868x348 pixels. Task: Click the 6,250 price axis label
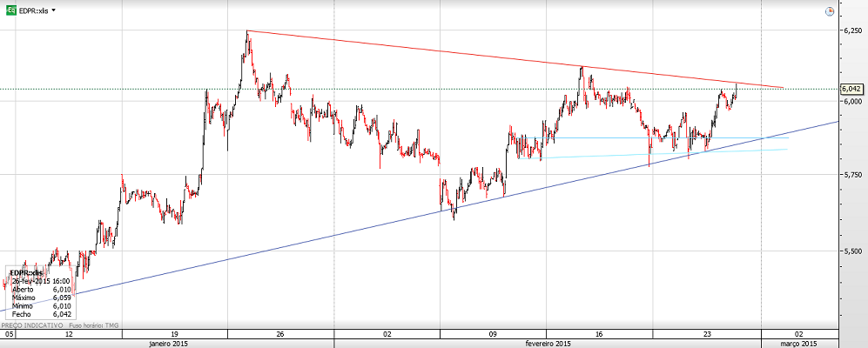click(x=851, y=30)
